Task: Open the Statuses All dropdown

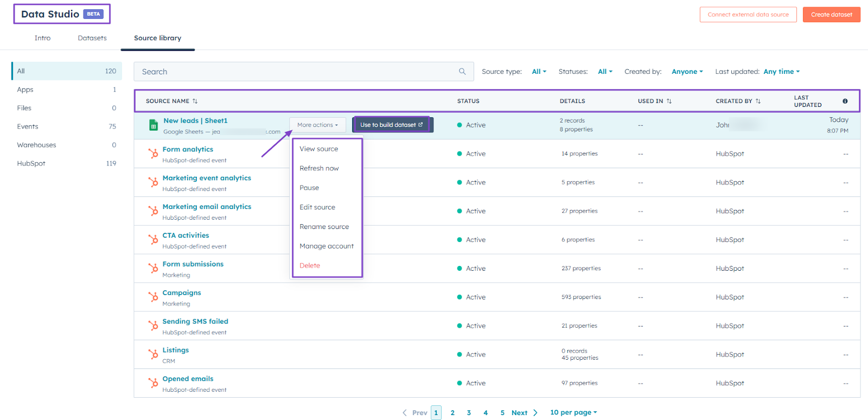Action: pos(605,72)
